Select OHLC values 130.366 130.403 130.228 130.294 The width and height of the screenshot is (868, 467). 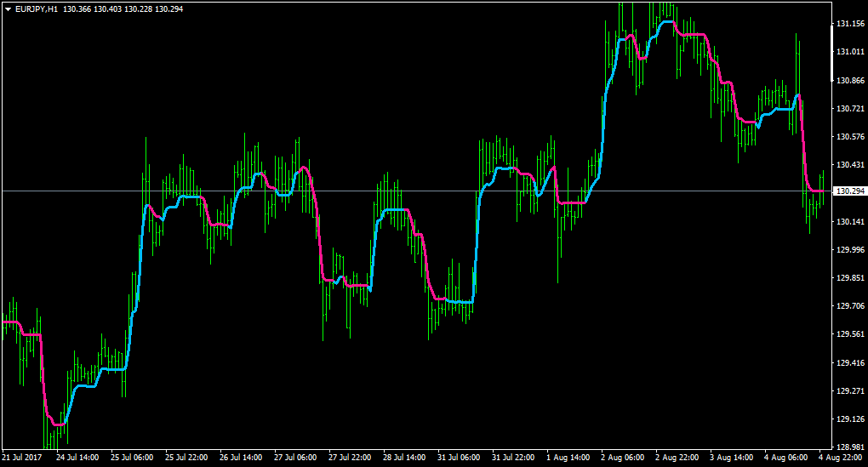pyautogui.click(x=123, y=9)
